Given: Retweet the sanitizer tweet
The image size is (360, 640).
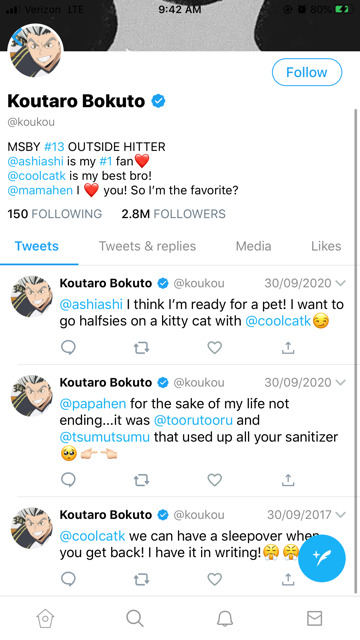Looking at the screenshot, I should coord(141,480).
